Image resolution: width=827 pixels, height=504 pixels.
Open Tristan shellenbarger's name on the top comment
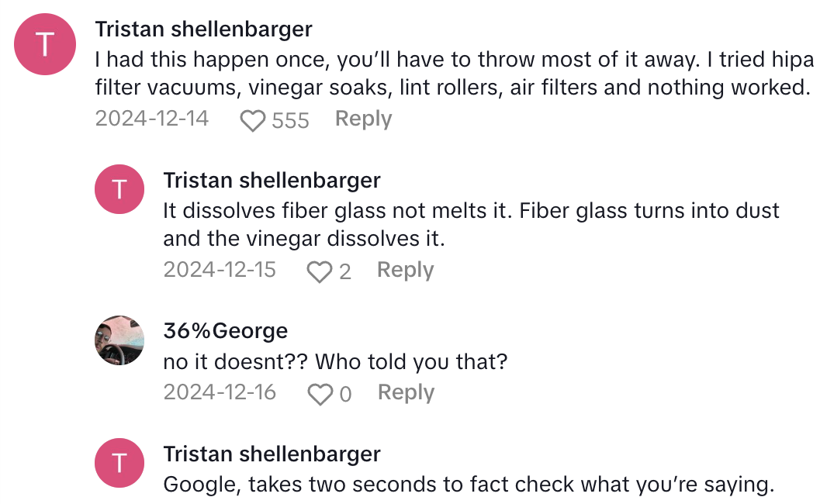point(203,29)
